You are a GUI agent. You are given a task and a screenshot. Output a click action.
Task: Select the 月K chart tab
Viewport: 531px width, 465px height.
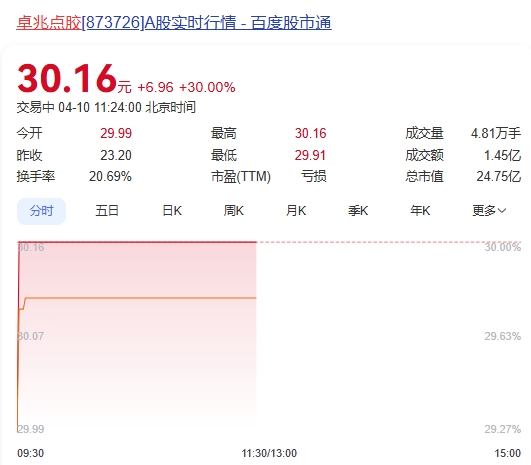[x=296, y=211]
